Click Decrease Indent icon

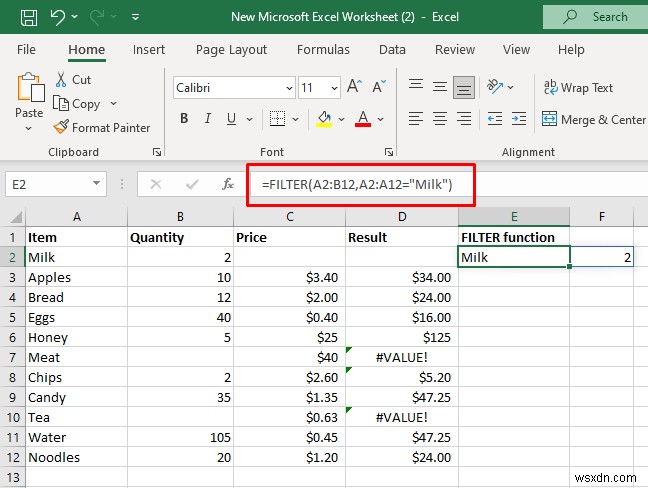point(495,119)
